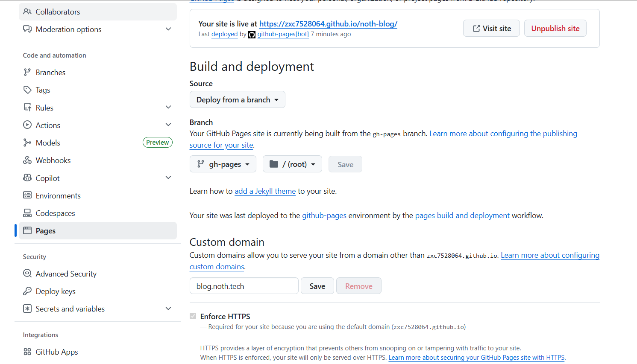The width and height of the screenshot is (637, 364).
Task: Open the Collaborators settings page
Action: click(x=58, y=12)
